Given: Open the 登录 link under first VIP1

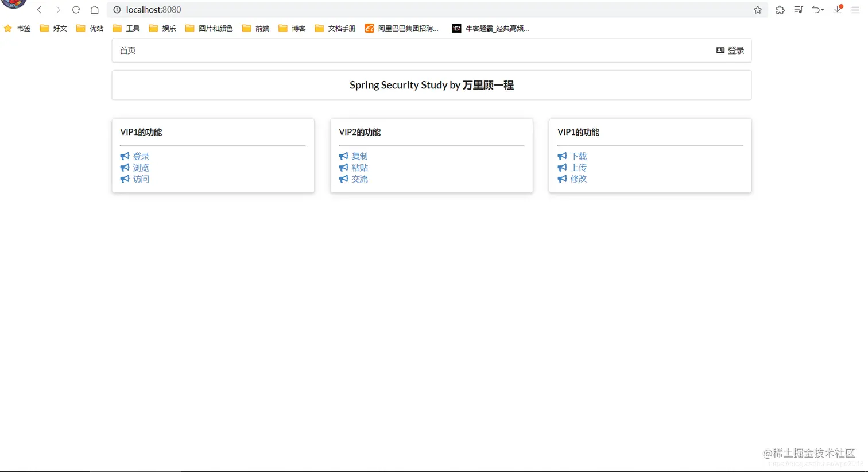Looking at the screenshot, I should tap(141, 156).
